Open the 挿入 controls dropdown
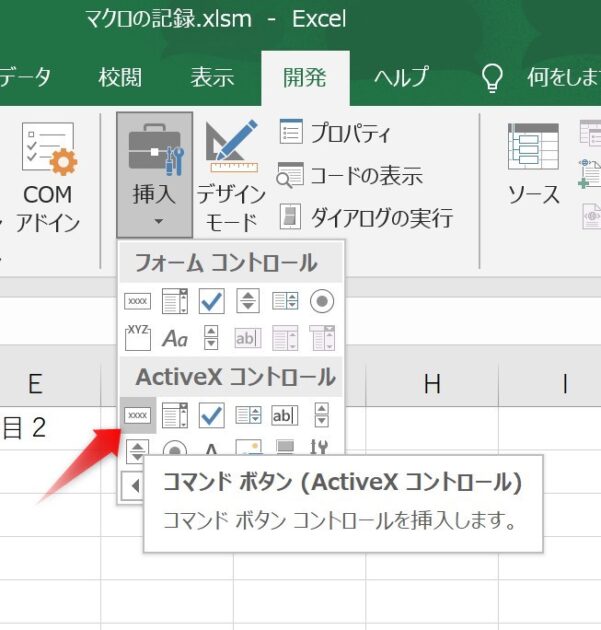This screenshot has width=601, height=630. click(154, 175)
